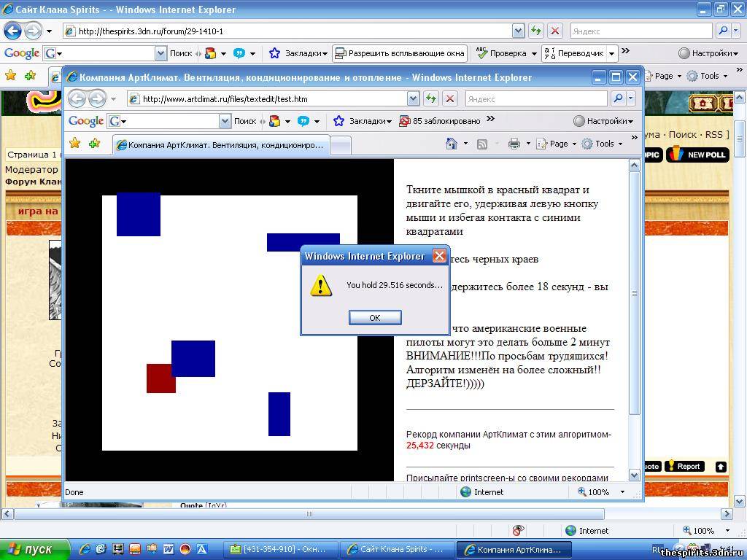This screenshot has width=747, height=560.
Task: Click the 100% zoom button in ArtClimat status bar
Action: pos(594,492)
